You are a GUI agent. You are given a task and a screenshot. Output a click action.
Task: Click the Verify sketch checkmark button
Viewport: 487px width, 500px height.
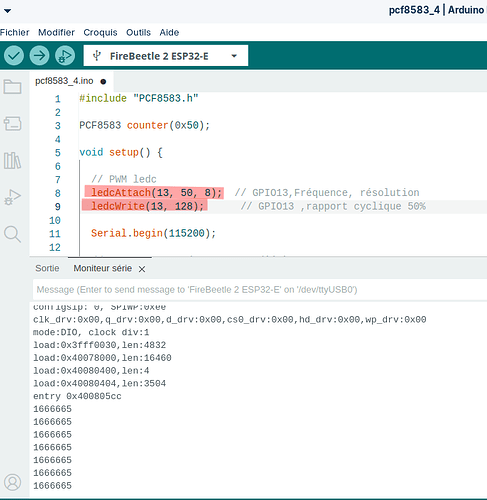14,55
